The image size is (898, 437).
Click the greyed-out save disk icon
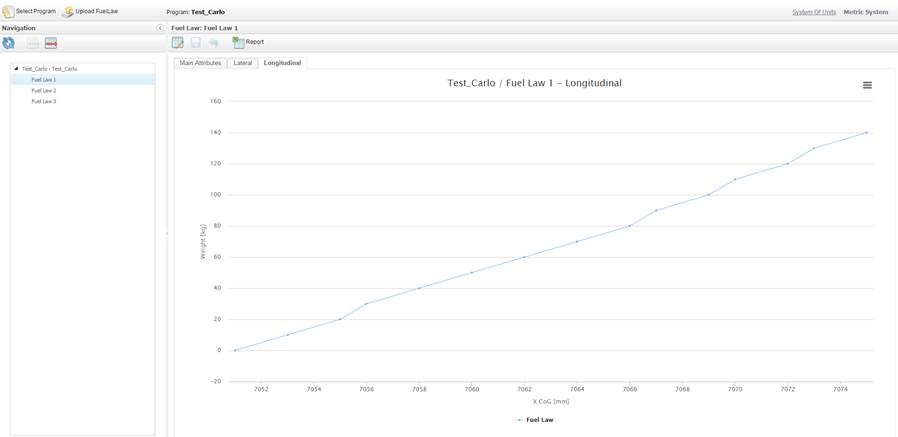[196, 42]
